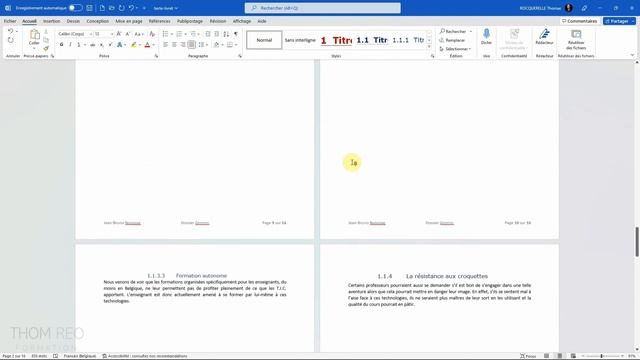The width and height of the screenshot is (640, 360).
Task: Switch to the Références tab
Action: [159, 21]
